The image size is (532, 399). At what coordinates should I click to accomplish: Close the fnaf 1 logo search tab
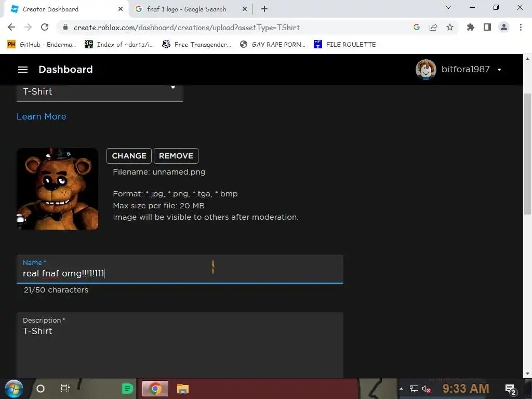pos(245,9)
